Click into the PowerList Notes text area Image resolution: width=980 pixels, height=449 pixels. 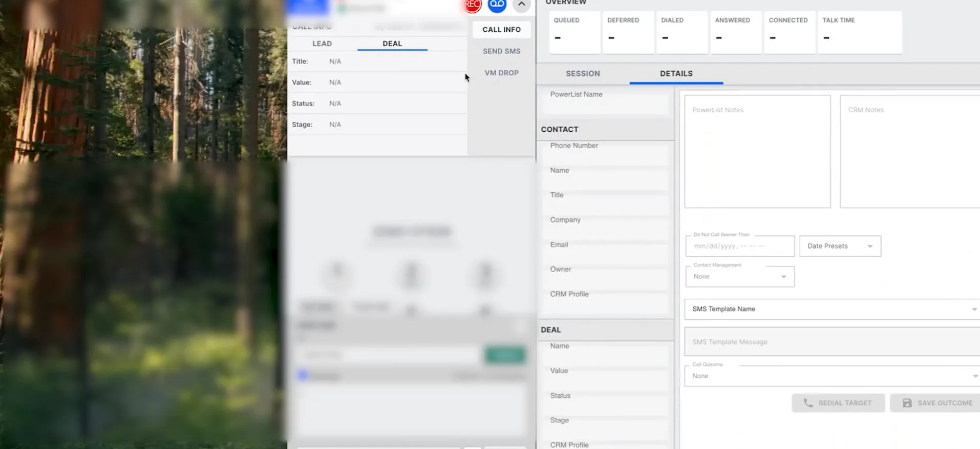coord(757,151)
